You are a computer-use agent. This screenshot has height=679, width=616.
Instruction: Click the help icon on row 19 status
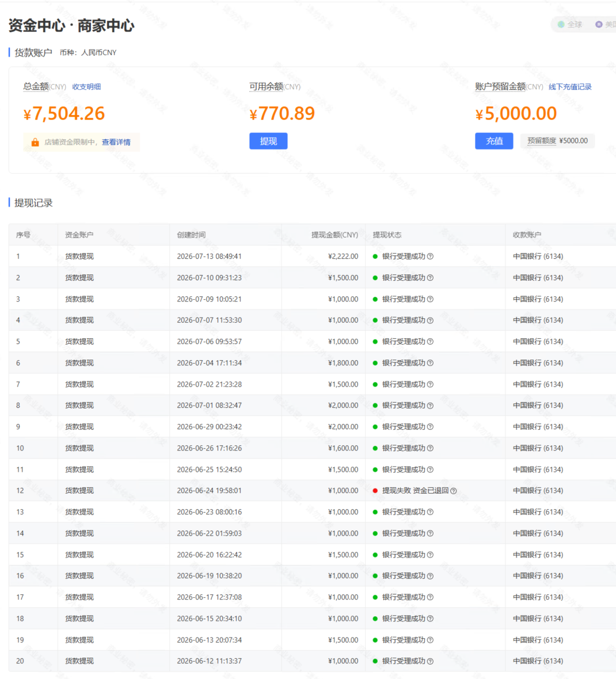[430, 640]
